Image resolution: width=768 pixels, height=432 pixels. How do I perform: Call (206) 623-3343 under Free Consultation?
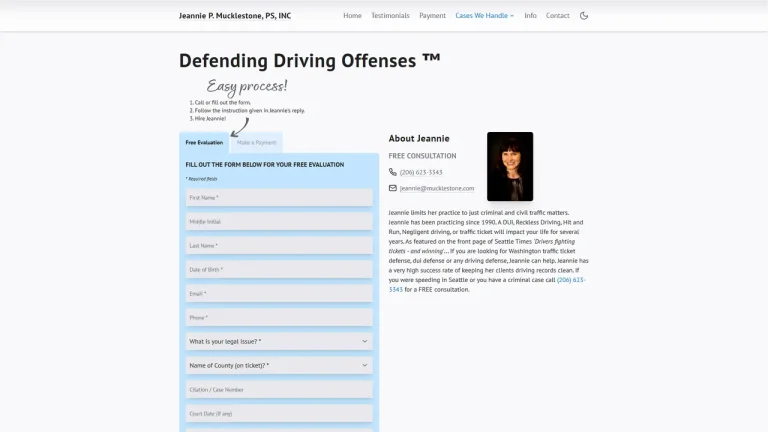click(x=421, y=172)
